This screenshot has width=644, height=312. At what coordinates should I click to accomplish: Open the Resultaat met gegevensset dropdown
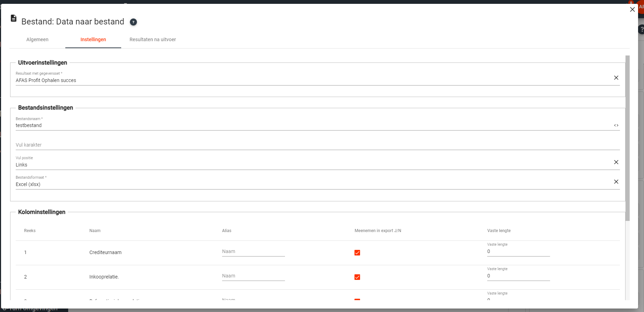click(311, 80)
